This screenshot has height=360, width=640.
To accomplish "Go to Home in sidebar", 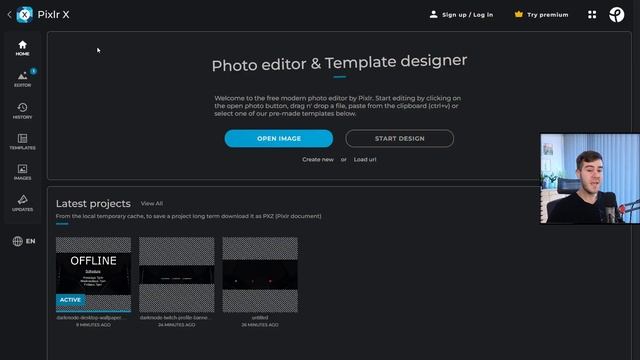I will [x=22, y=48].
